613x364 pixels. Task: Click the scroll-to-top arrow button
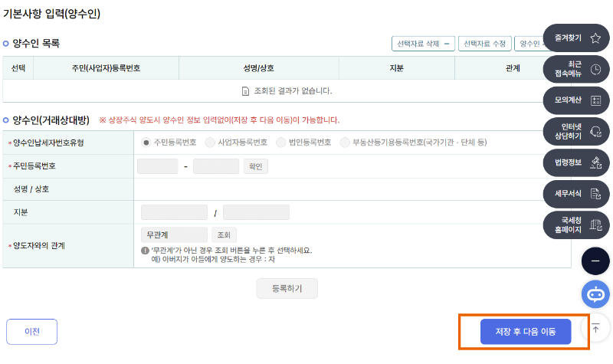pyautogui.click(x=596, y=328)
